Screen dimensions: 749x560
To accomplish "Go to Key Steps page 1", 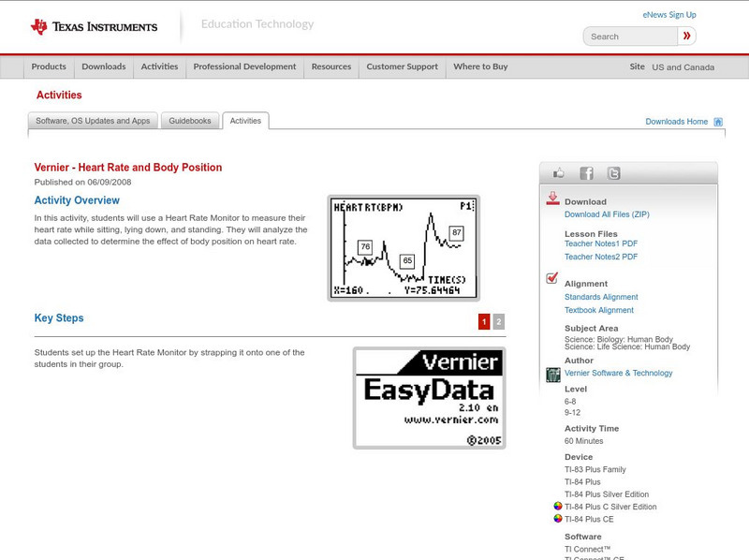I will click(x=484, y=321).
